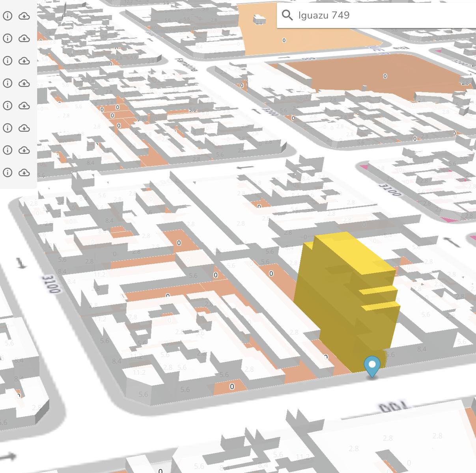Click the download cloud in the second row
This screenshot has height=473, width=476.
tap(24, 38)
